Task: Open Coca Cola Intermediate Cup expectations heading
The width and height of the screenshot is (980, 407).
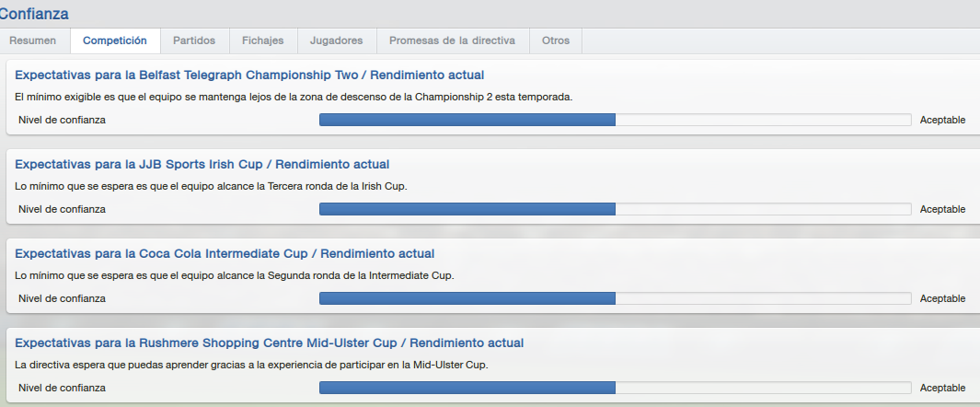Action: 225,254
